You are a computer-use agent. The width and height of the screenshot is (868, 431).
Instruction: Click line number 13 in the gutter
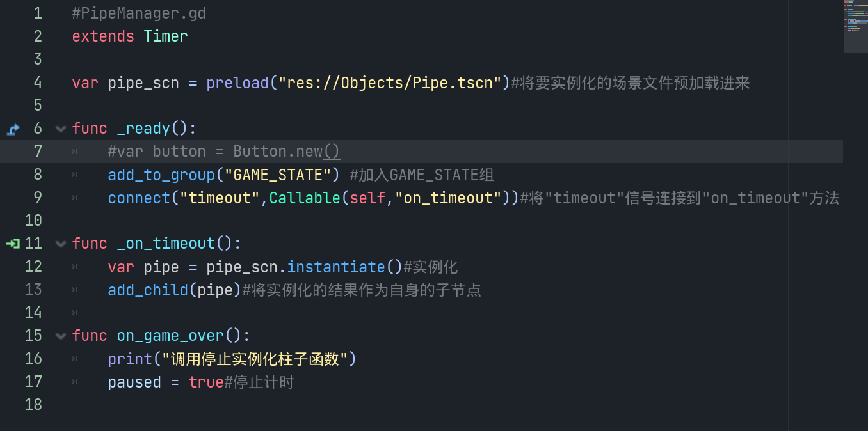click(33, 290)
